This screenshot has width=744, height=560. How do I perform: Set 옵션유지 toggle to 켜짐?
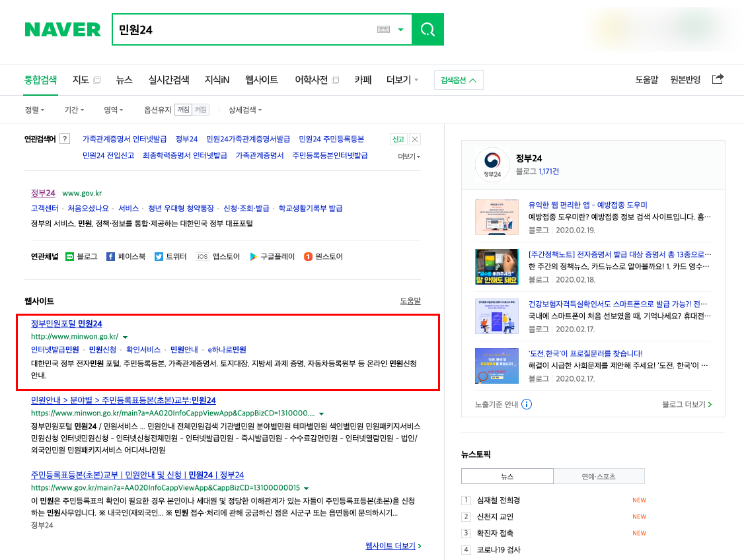point(201,110)
